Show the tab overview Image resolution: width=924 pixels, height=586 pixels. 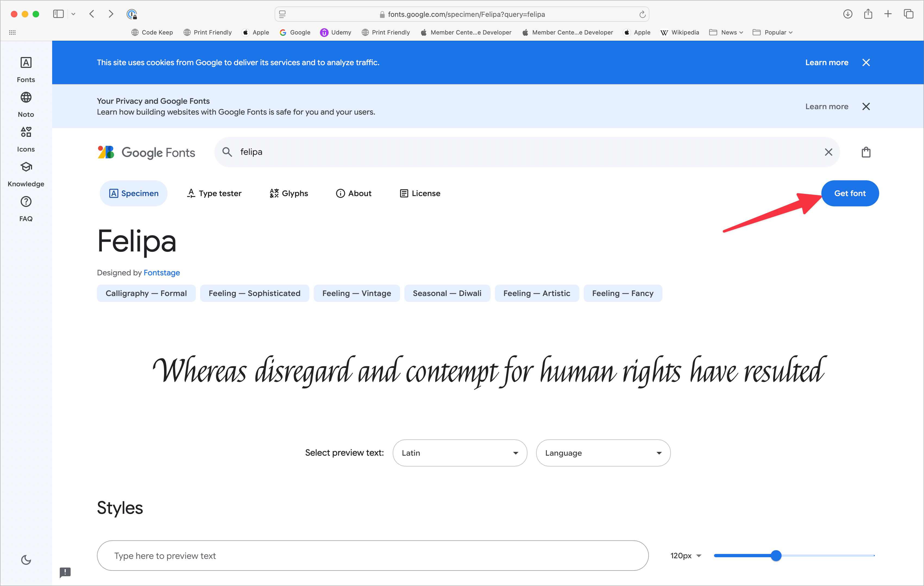pos(908,14)
